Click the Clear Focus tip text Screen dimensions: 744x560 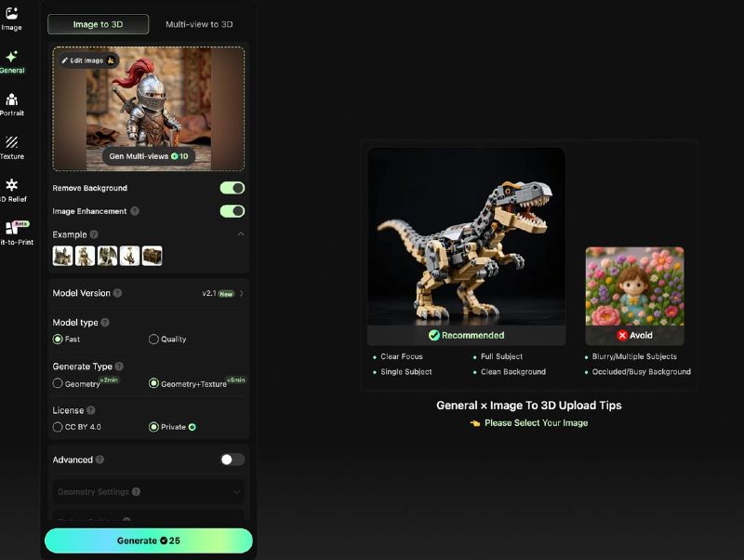click(402, 356)
